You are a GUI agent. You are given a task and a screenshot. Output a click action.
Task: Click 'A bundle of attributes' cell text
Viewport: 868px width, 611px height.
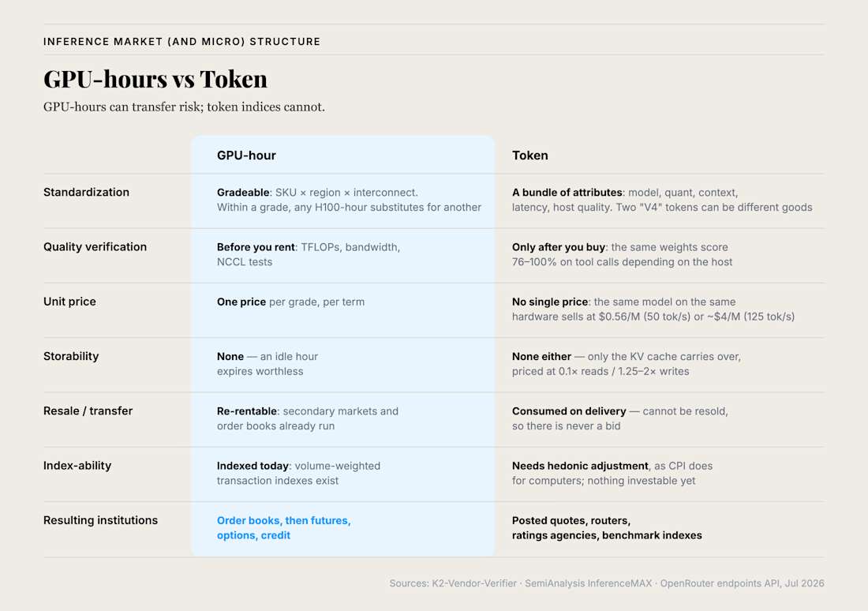pyautogui.click(x=567, y=193)
